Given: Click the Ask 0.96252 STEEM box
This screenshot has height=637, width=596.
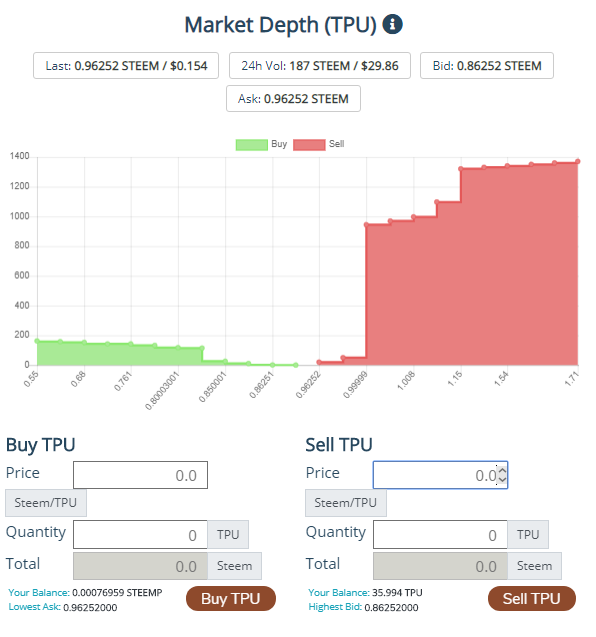Looking at the screenshot, I should click(293, 98).
